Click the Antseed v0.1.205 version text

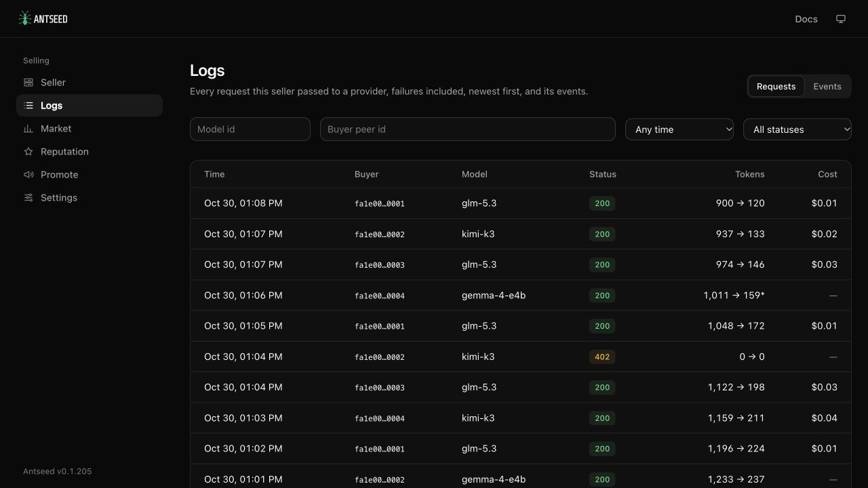coord(58,471)
